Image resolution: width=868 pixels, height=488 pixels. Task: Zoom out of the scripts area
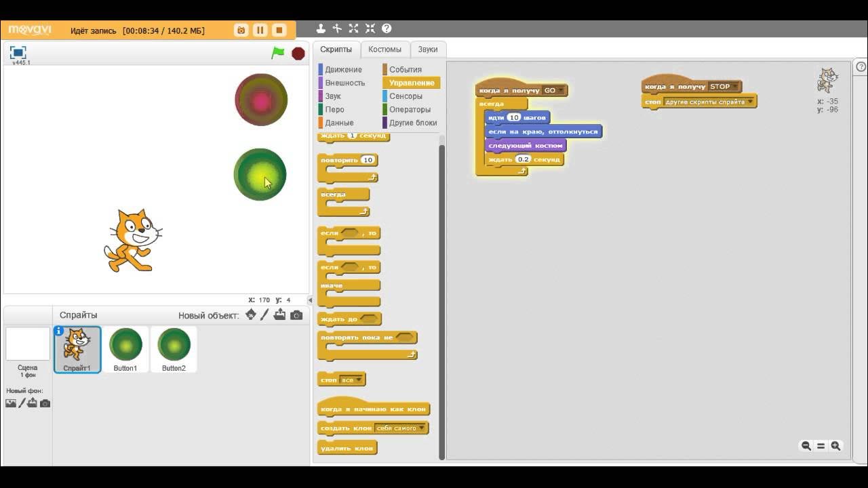tap(806, 446)
